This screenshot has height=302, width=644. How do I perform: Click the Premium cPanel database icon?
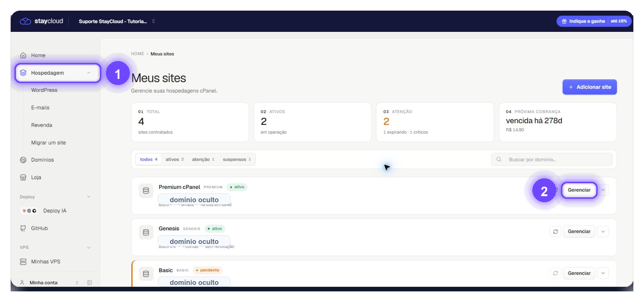pos(146,191)
